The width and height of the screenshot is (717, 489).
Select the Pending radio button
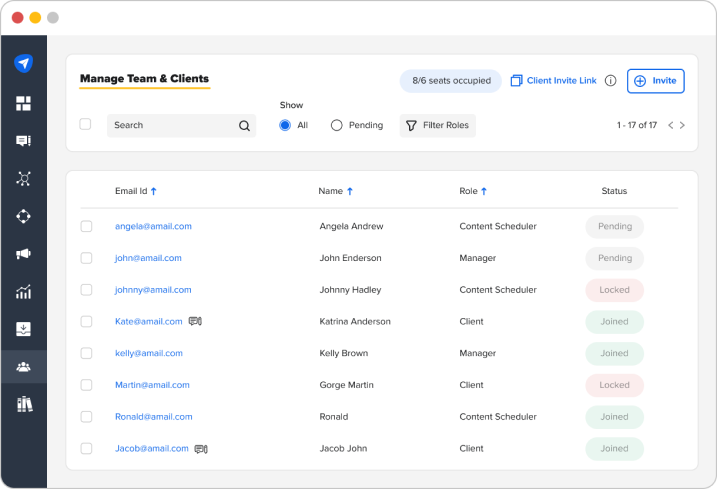[337, 125]
